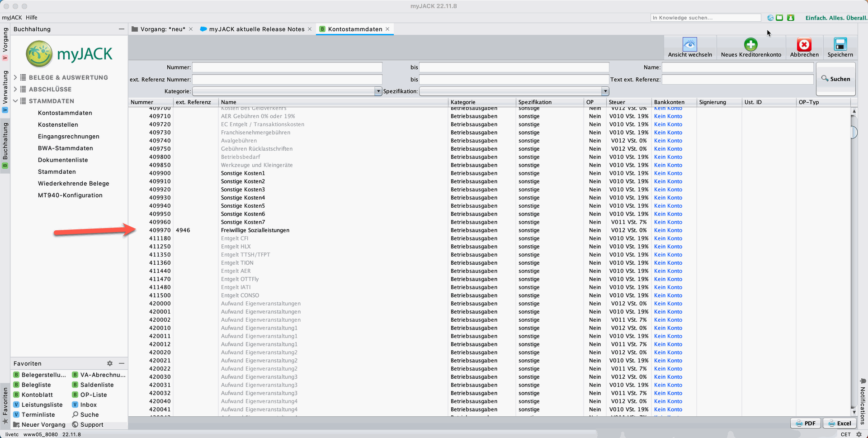This screenshot has width=868, height=438.
Task: Open the Hilfe menu
Action: point(32,18)
